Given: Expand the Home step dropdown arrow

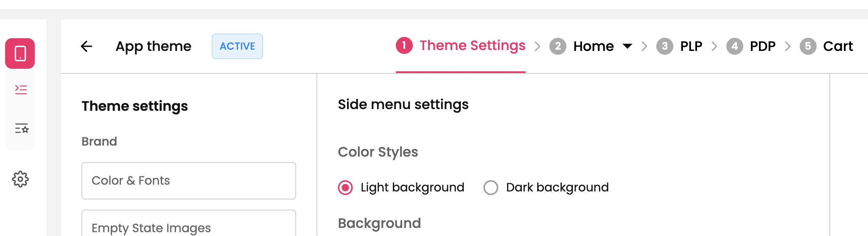Looking at the screenshot, I should [x=627, y=46].
